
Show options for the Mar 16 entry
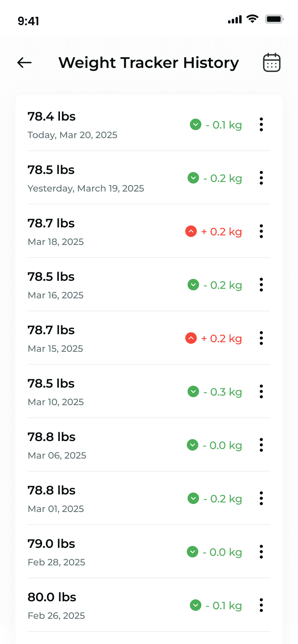[x=261, y=285]
